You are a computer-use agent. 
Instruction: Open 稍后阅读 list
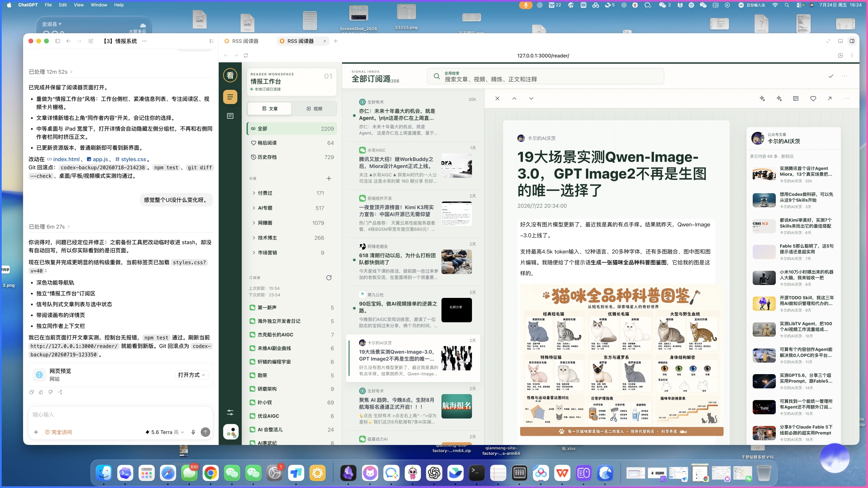tap(292, 143)
